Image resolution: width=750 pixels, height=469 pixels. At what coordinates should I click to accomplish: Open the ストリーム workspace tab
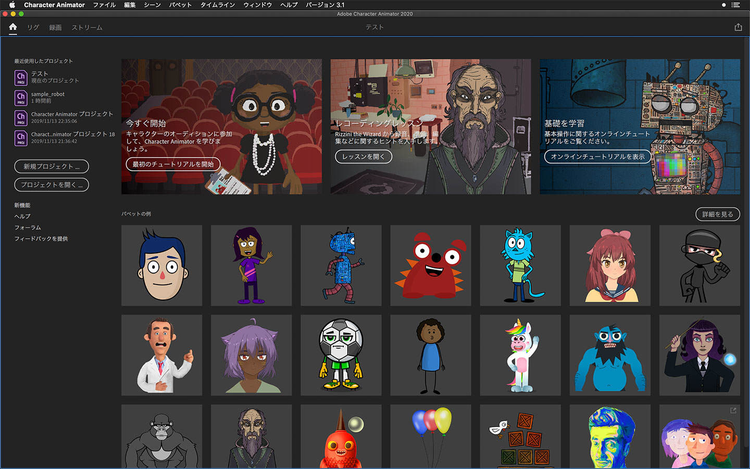tap(87, 28)
